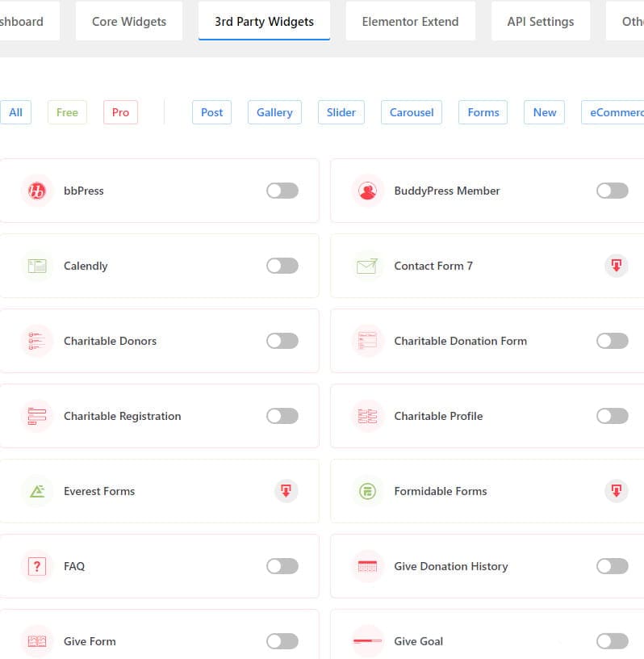Enable the BuddyPress Member toggle
This screenshot has width=644, height=659.
tap(613, 191)
